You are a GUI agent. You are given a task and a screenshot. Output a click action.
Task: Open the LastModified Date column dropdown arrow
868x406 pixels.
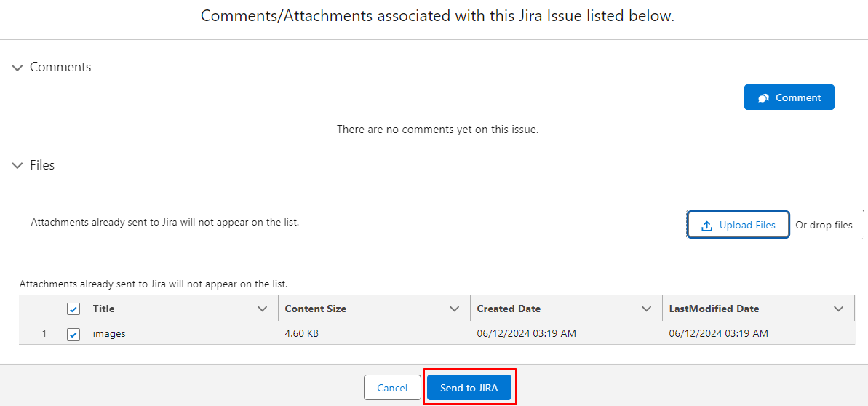[839, 309]
